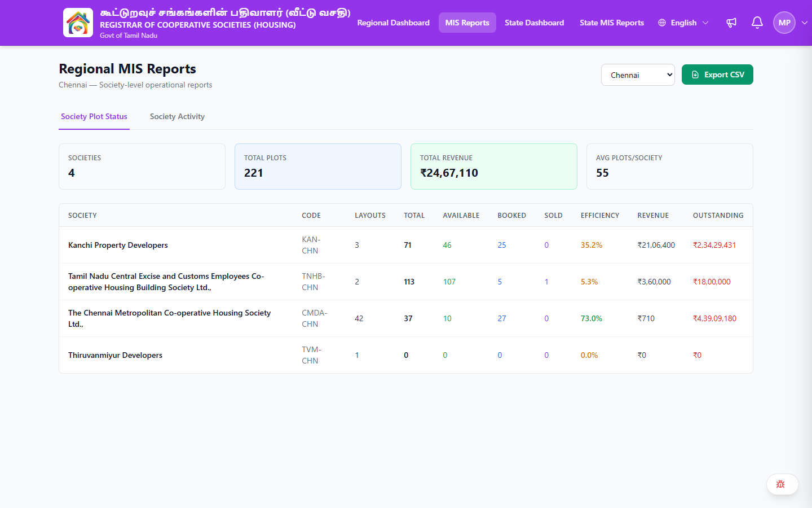Image resolution: width=812 pixels, height=508 pixels.
Task: Click the SOCIETY column header
Action: click(82, 216)
